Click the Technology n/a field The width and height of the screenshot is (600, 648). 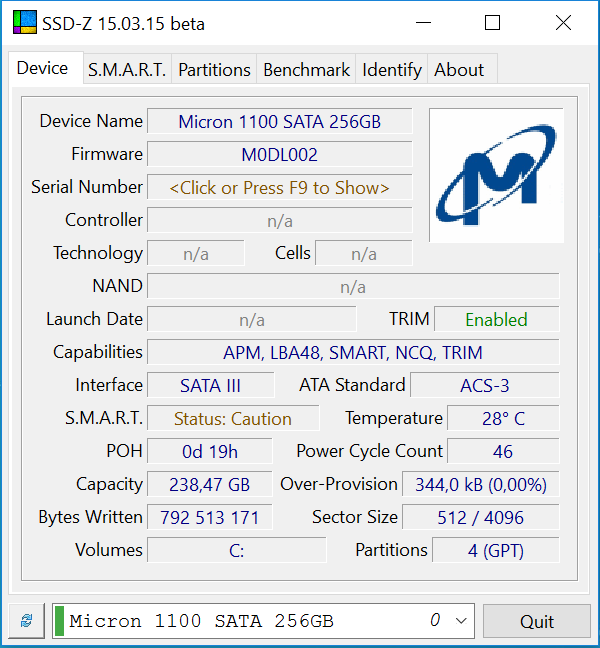pyautogui.click(x=196, y=254)
